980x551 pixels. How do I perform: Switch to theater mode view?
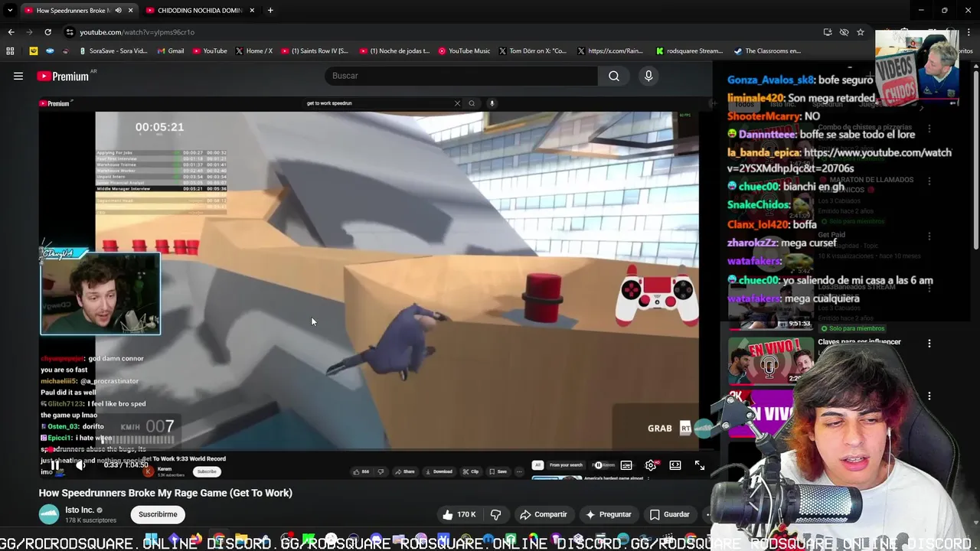[675, 465]
